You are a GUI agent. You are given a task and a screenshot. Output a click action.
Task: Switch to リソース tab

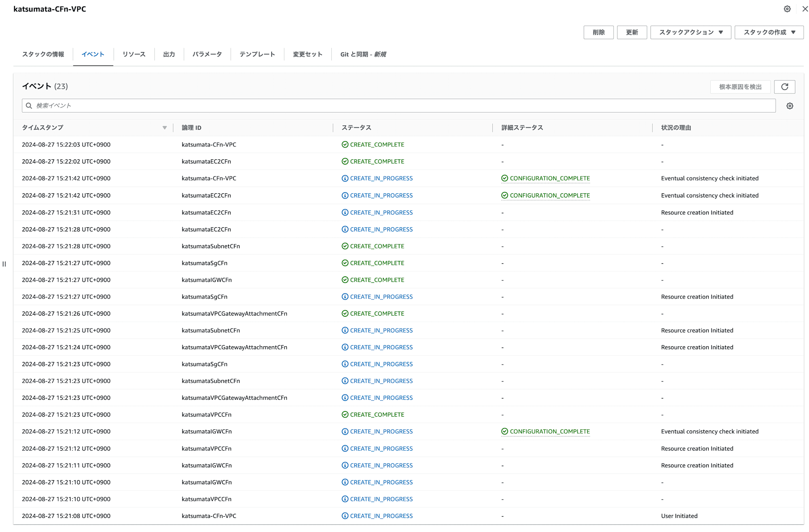pyautogui.click(x=134, y=54)
